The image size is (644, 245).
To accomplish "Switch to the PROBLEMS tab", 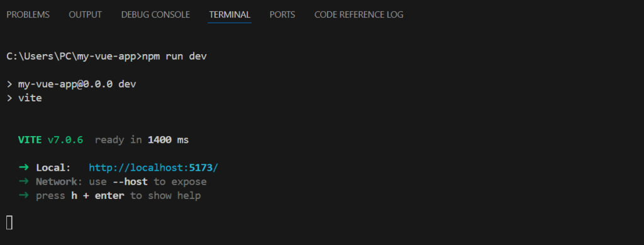I will [x=28, y=14].
